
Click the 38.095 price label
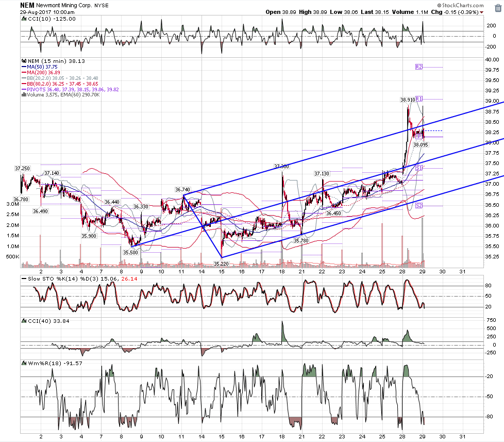click(421, 145)
